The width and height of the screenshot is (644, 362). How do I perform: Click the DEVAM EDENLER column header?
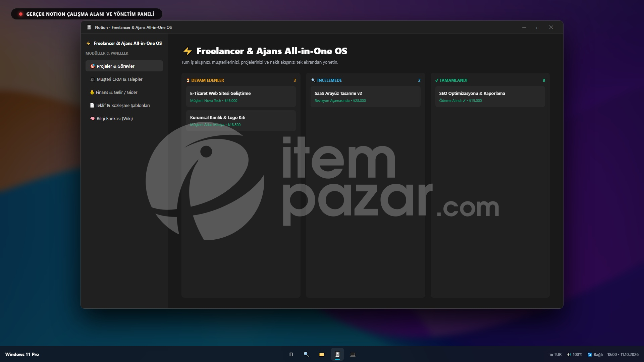pyautogui.click(x=208, y=80)
